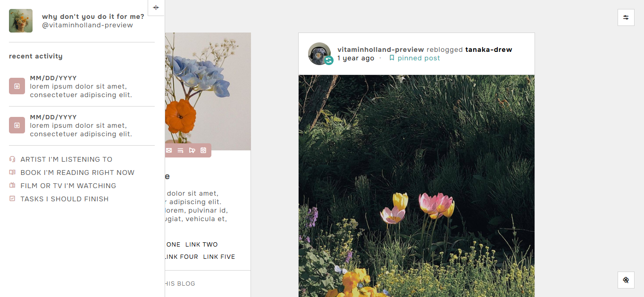Click the tulip garden photo in the post

click(417, 186)
